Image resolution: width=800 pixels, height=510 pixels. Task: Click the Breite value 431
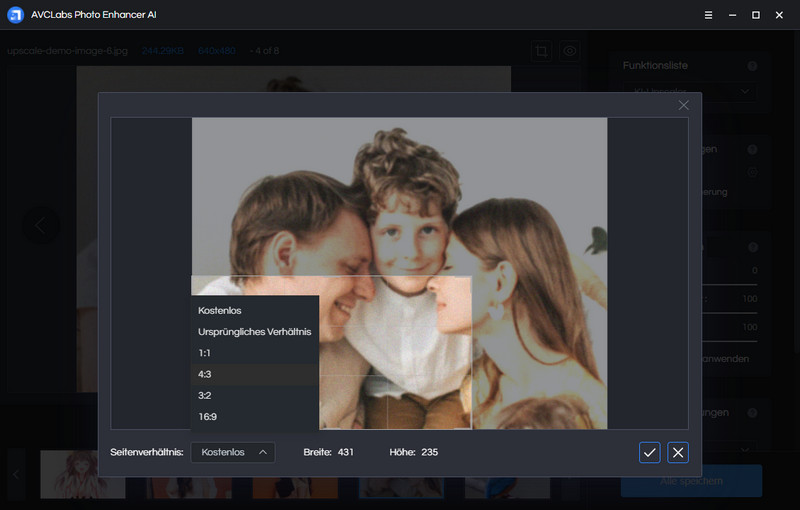[x=345, y=452]
